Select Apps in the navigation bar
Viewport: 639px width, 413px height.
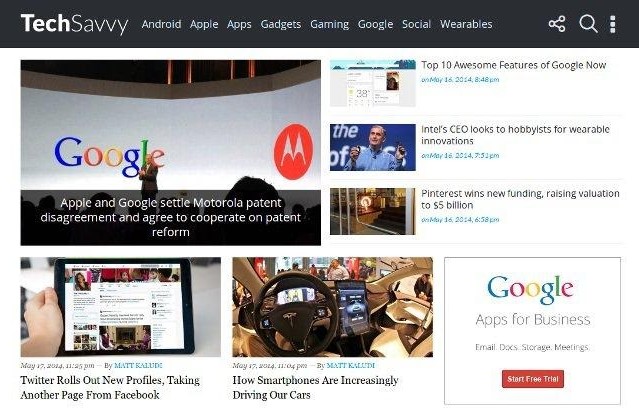239,24
